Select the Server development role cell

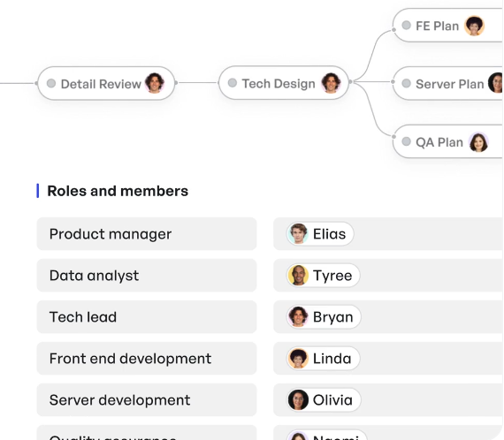[147, 400]
